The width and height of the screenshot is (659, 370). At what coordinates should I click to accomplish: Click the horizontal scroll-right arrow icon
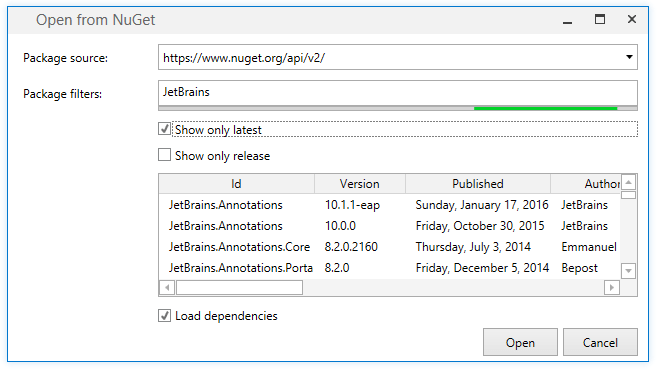click(612, 288)
